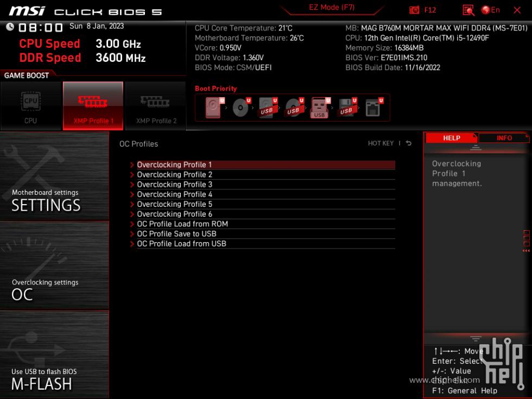The width and height of the screenshot is (532, 399).
Task: Click the globe language icon to switch language
Action: (x=486, y=9)
